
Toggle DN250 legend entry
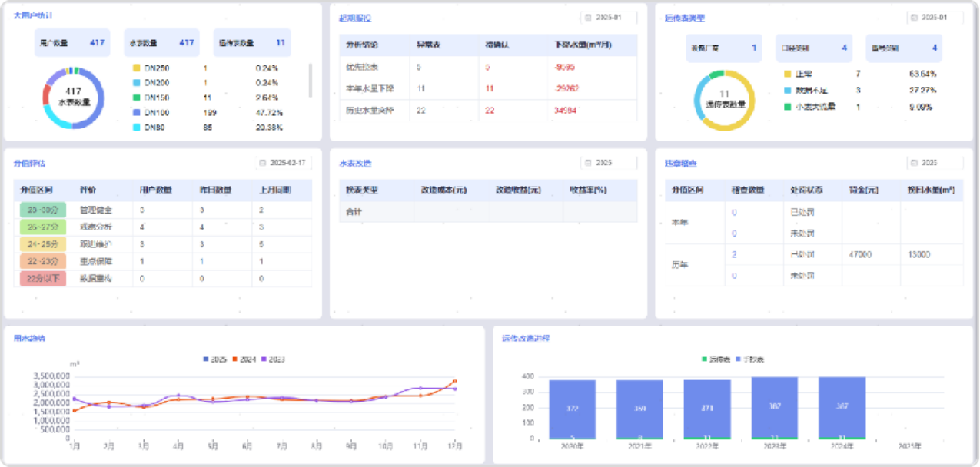151,68
